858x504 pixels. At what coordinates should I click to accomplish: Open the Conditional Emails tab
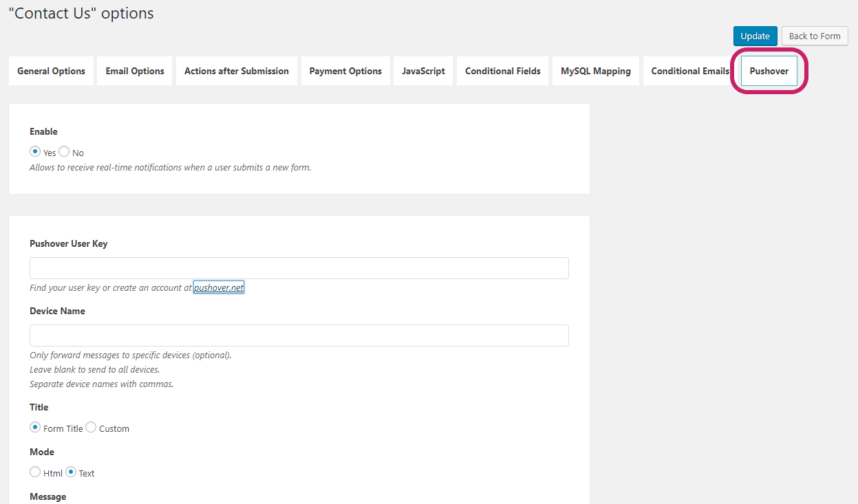[x=690, y=71]
